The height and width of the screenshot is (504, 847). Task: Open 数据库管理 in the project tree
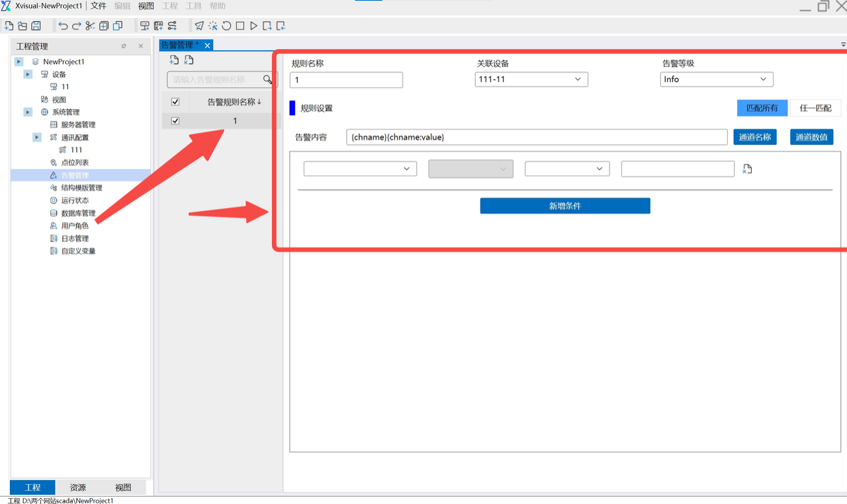[x=78, y=213]
